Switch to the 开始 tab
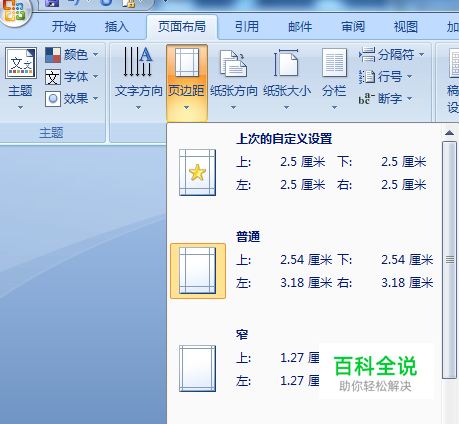Viewport: 459px width, 424px height. tap(64, 27)
